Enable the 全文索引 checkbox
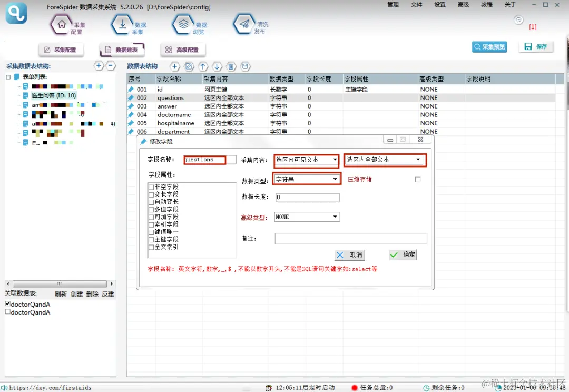 (x=151, y=247)
